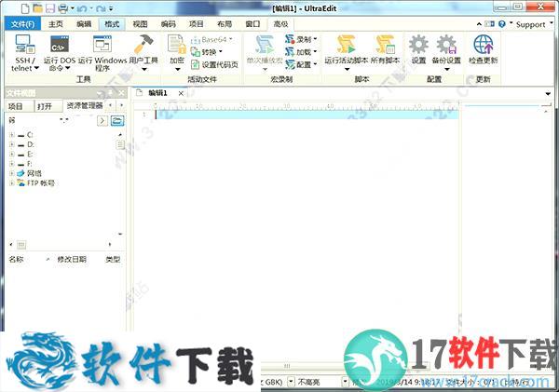Screen dimensions: 559x392
Task: Select the Project (项目) tab in file view
Action: point(16,106)
